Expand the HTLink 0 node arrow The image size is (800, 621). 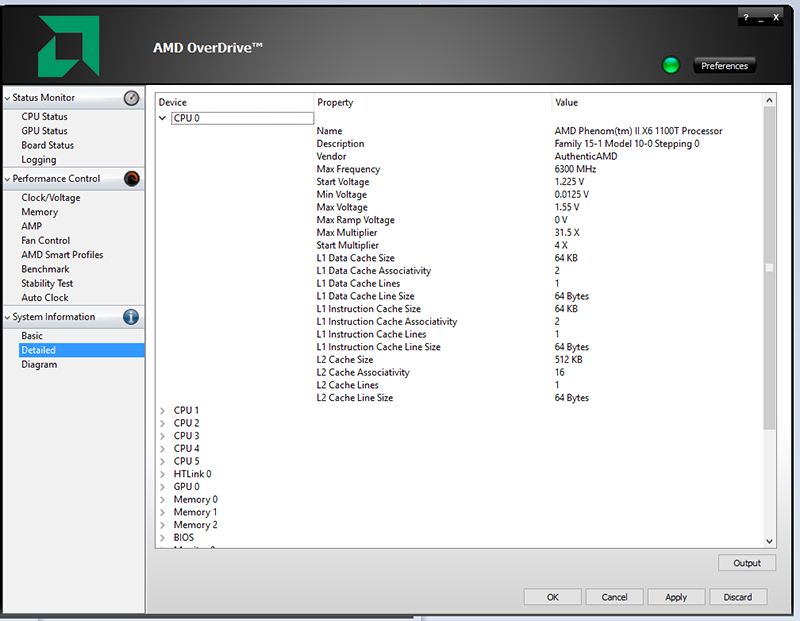(x=163, y=475)
